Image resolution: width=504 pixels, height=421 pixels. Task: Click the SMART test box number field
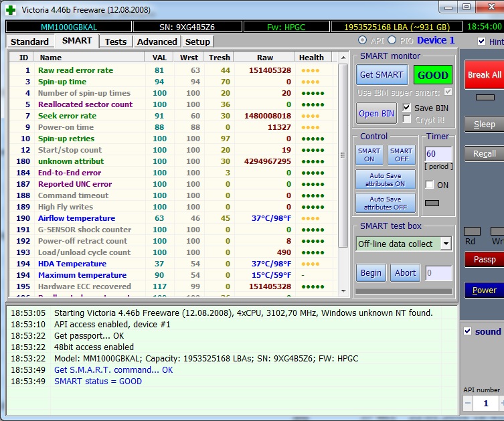(x=439, y=273)
